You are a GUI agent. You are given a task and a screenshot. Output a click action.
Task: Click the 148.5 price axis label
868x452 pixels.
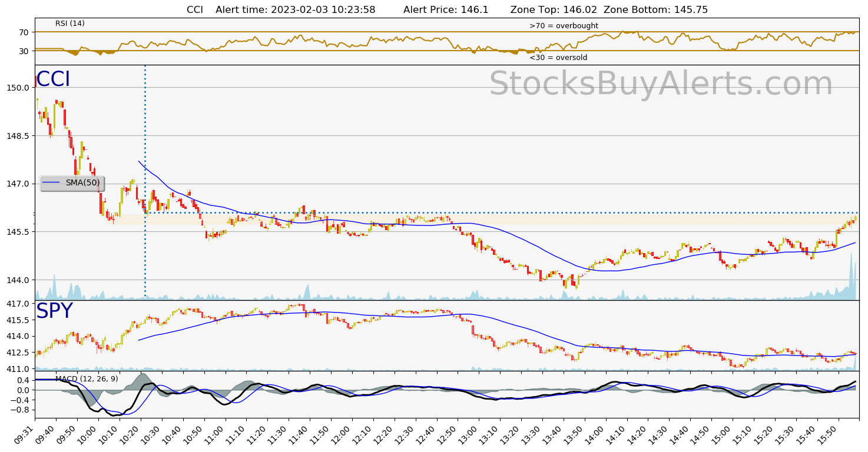pos(18,136)
